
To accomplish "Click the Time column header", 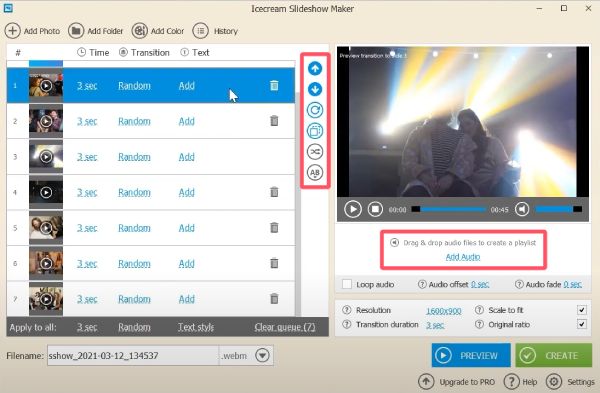I will click(x=93, y=52).
